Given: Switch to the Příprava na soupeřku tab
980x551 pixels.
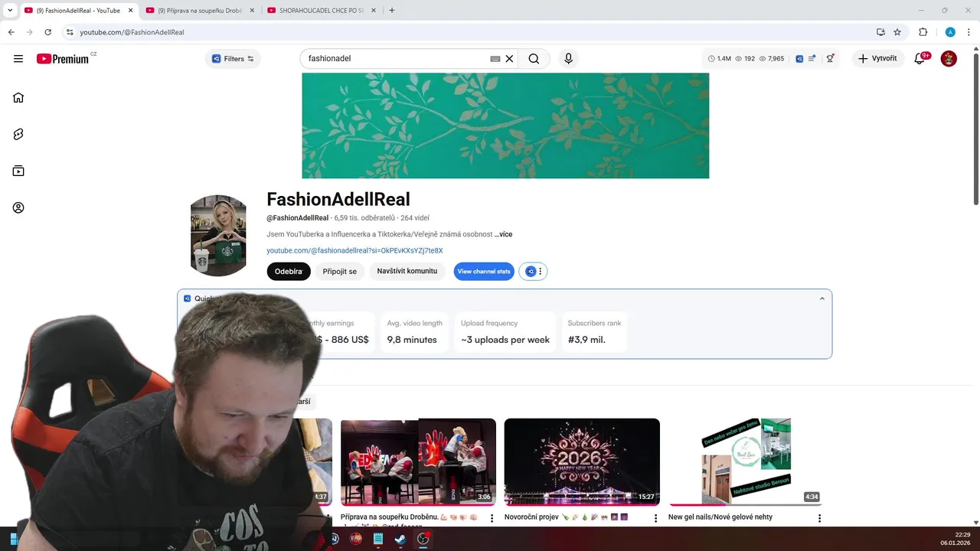Looking at the screenshot, I should pos(201,11).
